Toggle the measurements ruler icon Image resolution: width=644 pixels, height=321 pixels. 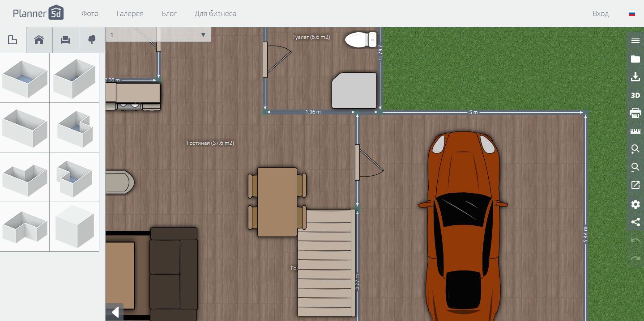(635, 131)
